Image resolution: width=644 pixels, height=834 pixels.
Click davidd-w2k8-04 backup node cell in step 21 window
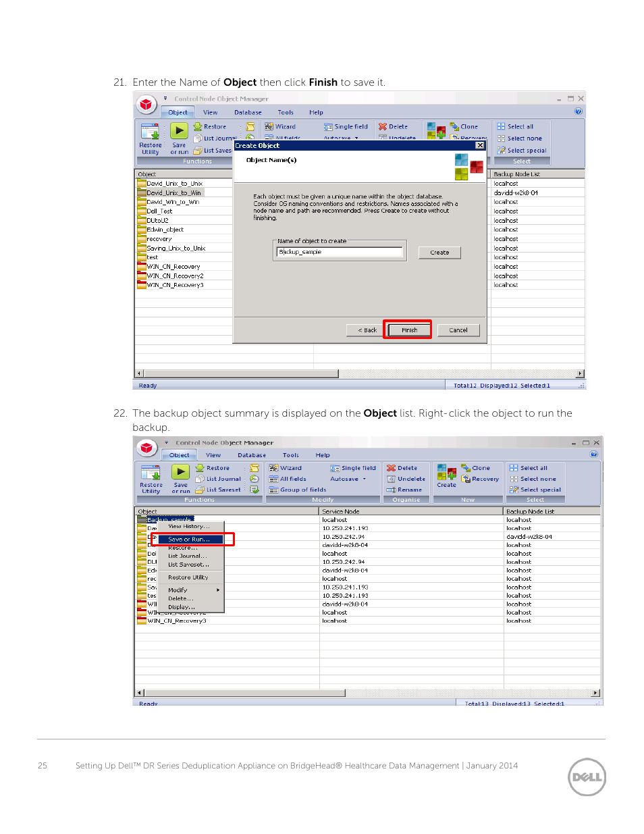pyautogui.click(x=516, y=193)
